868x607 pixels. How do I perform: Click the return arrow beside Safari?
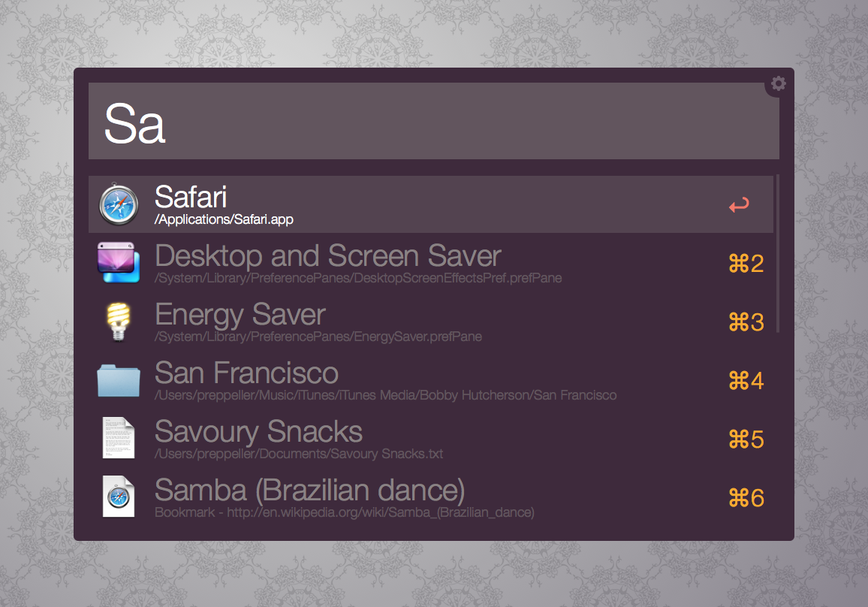click(739, 205)
